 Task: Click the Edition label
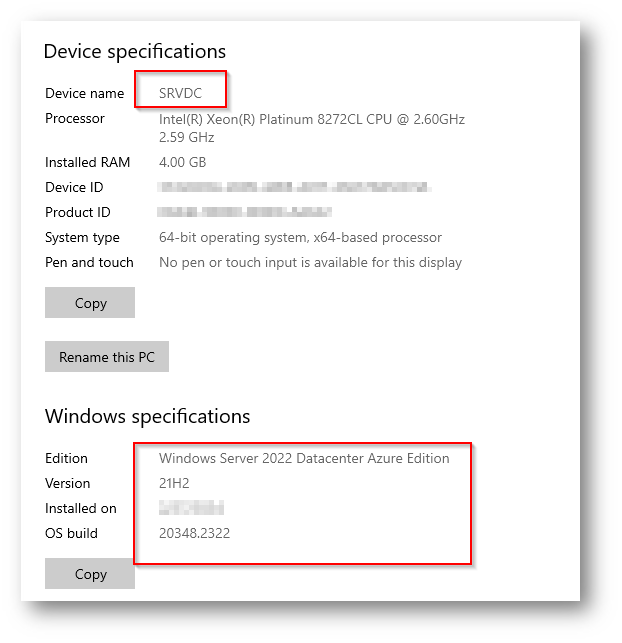(x=66, y=458)
